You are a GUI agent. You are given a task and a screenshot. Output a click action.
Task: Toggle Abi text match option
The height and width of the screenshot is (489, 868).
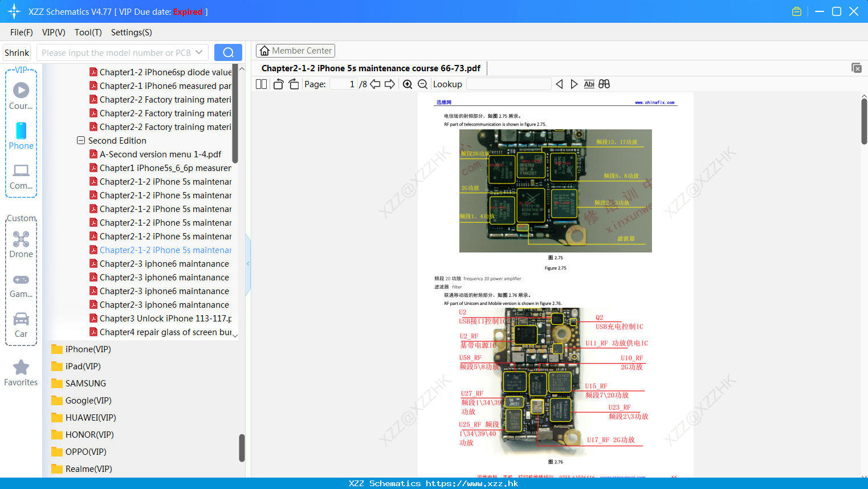click(x=589, y=84)
